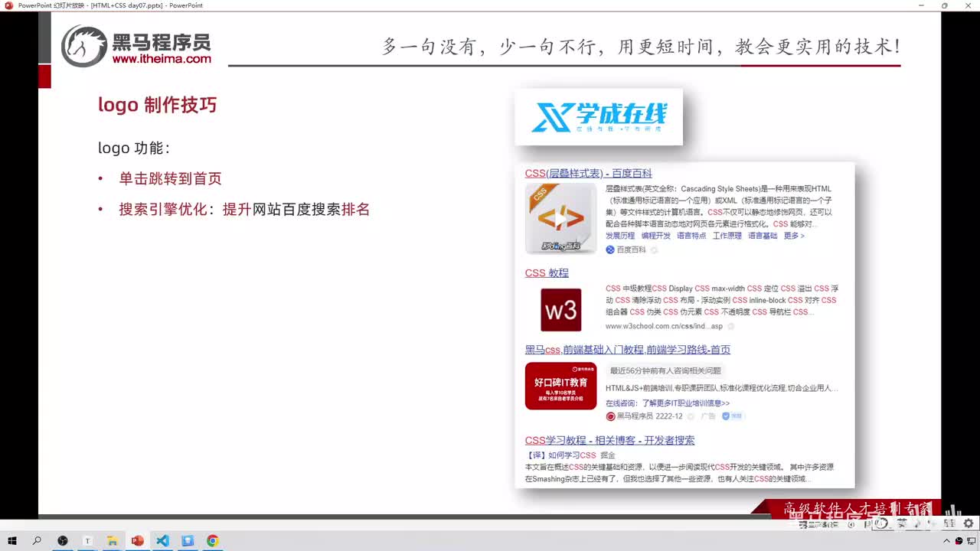Switch to PowerPoint in the taskbar

coord(137,541)
